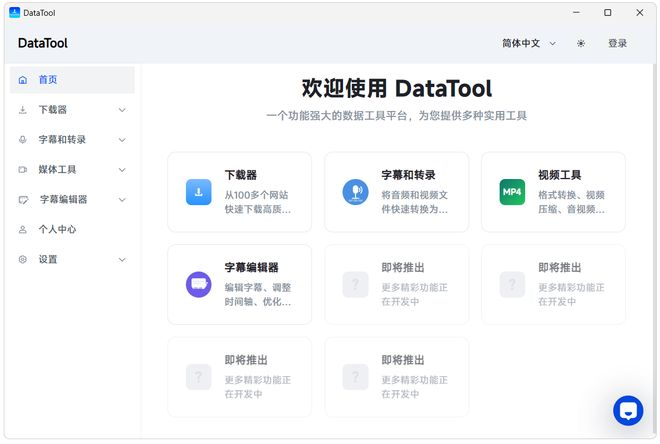The height and width of the screenshot is (444, 660).
Task: Toggle the light/dark theme sun icon
Action: pos(581,43)
